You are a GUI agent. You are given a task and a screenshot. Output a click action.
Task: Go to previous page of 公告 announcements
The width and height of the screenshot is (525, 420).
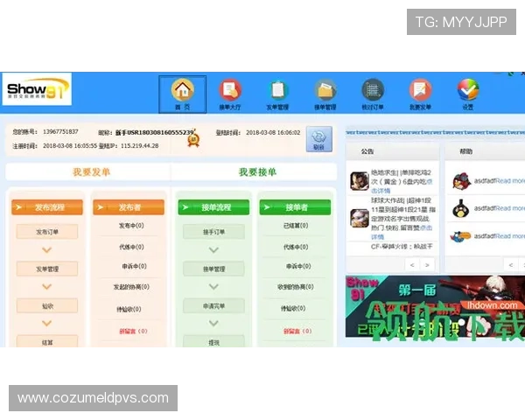(412, 265)
